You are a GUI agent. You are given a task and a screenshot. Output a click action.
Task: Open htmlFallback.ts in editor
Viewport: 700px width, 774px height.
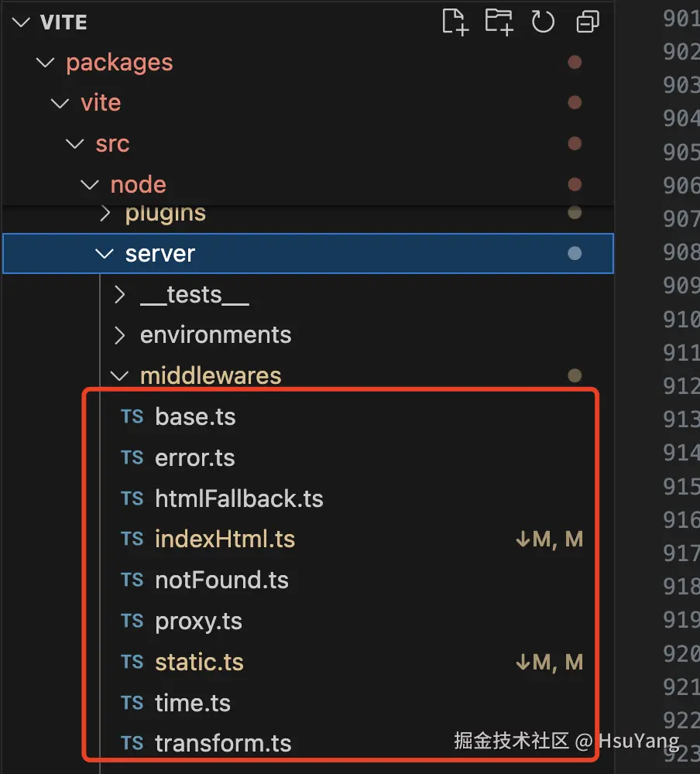click(238, 498)
